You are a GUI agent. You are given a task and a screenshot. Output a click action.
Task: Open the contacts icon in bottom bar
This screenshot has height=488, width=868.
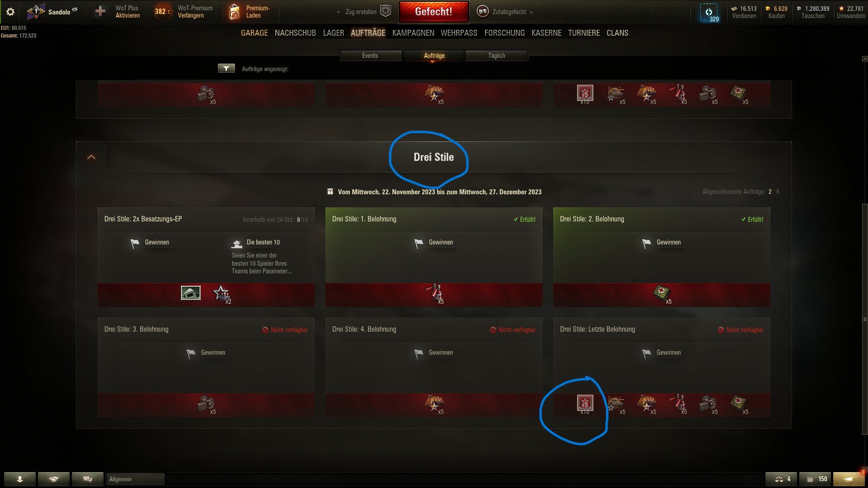(20, 479)
